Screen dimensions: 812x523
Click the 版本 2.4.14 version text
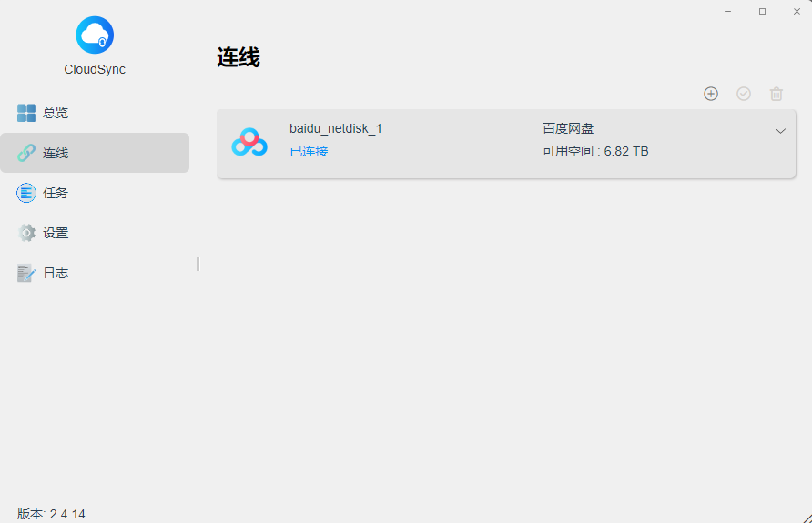pyautogui.click(x=51, y=514)
